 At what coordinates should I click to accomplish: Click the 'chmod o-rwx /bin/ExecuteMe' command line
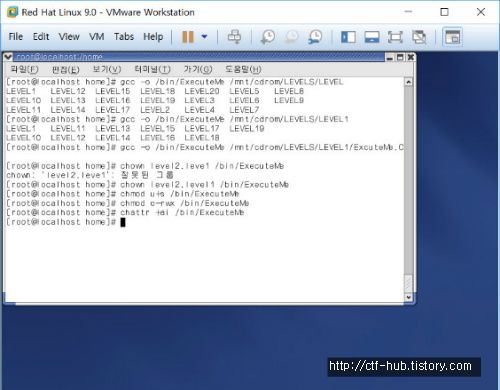(x=128, y=203)
